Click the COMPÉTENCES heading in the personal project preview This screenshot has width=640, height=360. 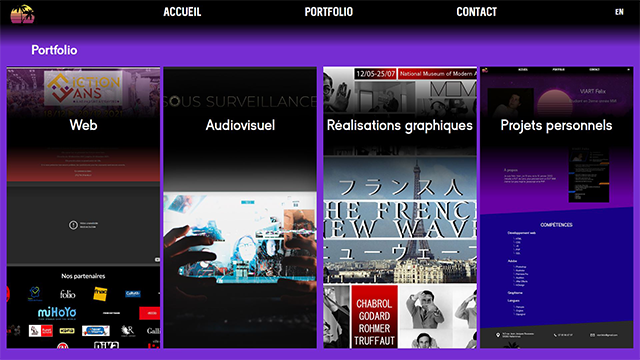(556, 225)
